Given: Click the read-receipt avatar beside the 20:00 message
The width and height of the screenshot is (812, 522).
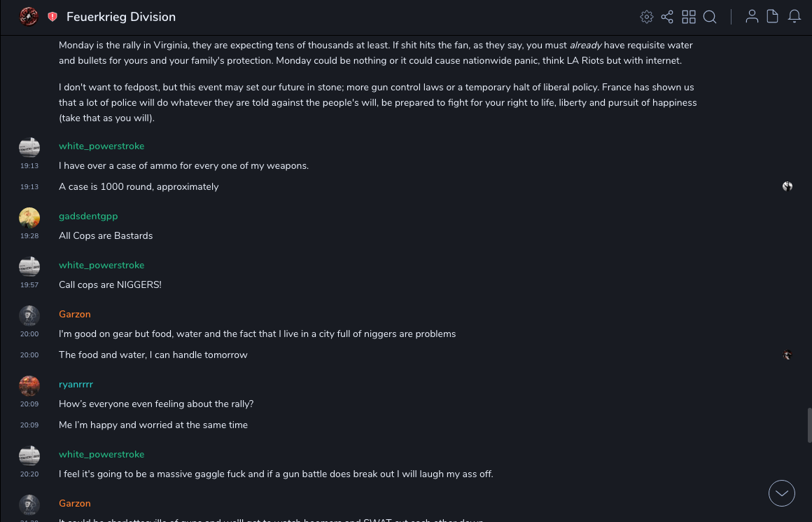Looking at the screenshot, I should tap(787, 355).
